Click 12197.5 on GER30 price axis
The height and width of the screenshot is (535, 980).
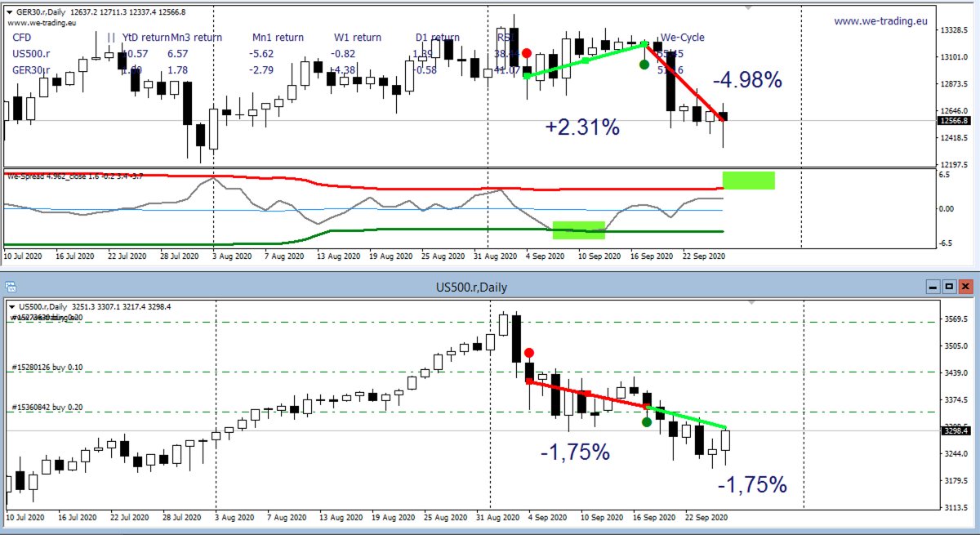click(x=954, y=165)
